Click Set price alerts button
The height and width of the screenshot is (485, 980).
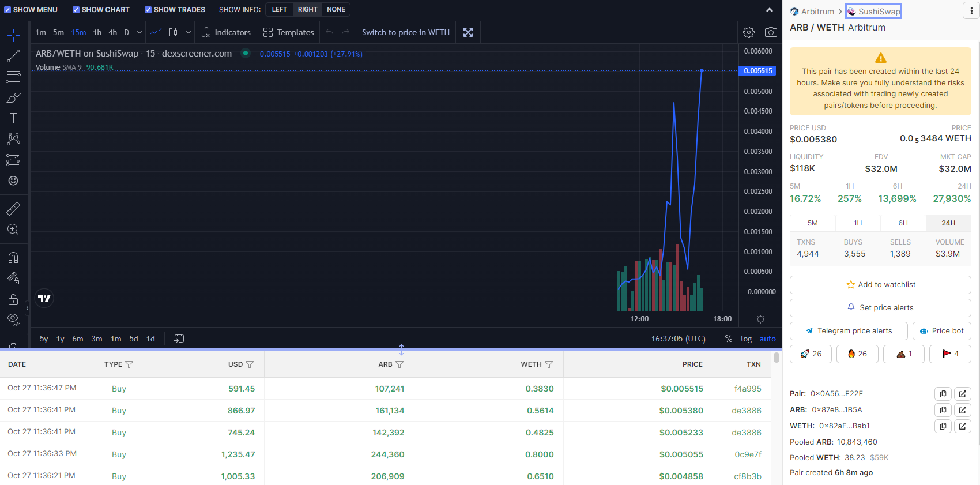tap(880, 308)
